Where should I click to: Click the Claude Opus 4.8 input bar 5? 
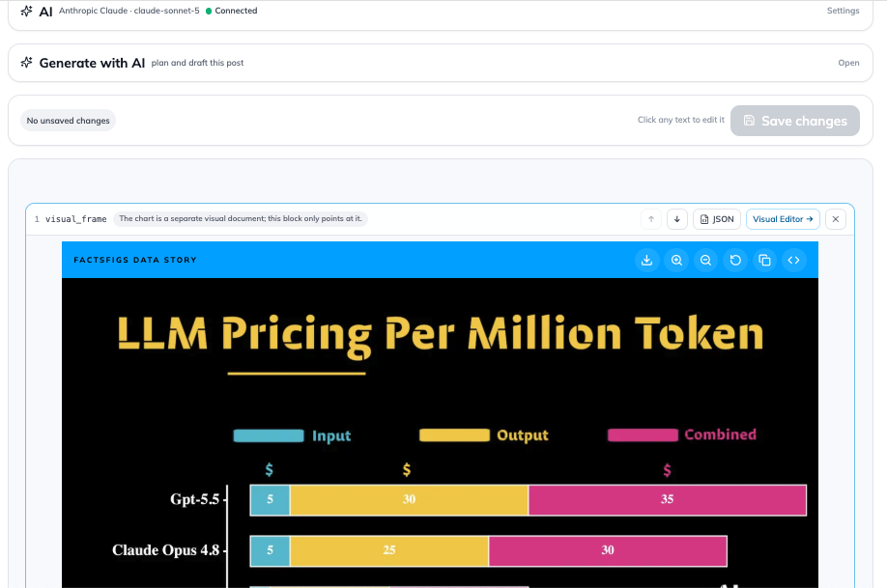[270, 550]
